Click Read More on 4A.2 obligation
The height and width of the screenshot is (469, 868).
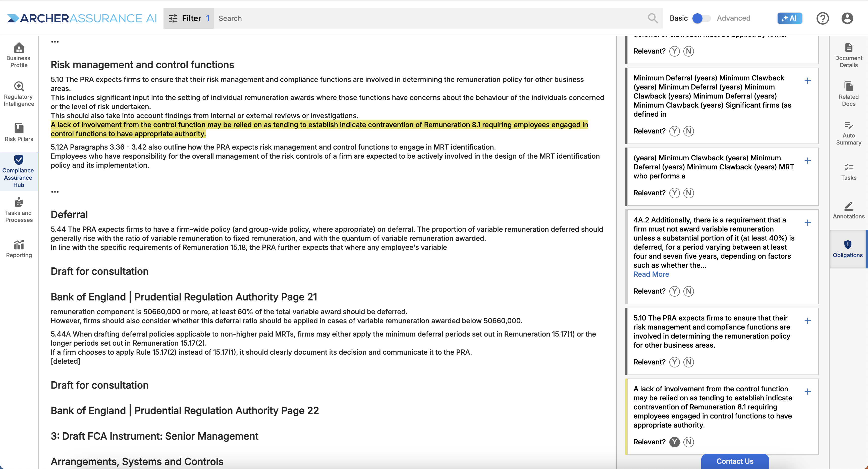click(x=651, y=274)
